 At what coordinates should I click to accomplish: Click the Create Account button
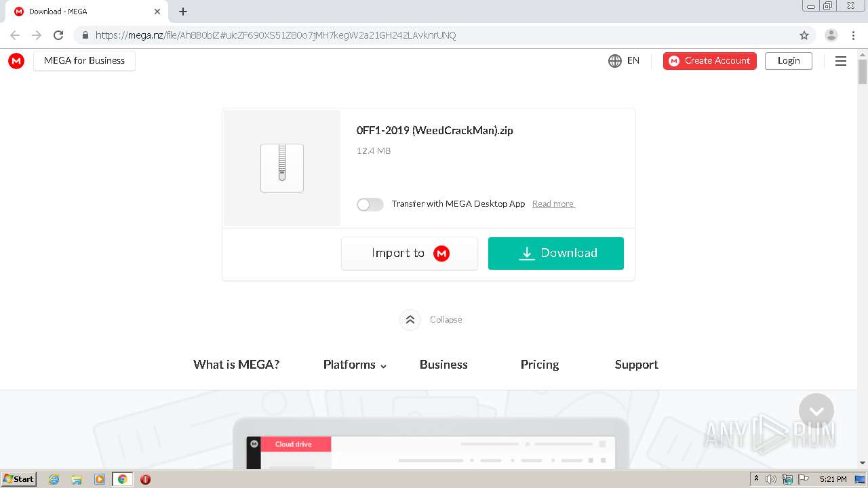coord(710,61)
